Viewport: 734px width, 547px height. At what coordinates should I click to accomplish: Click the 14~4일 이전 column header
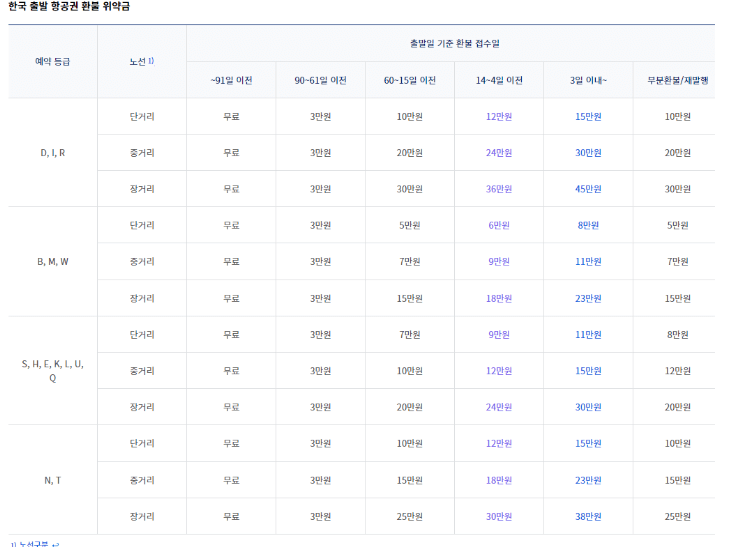(x=499, y=80)
